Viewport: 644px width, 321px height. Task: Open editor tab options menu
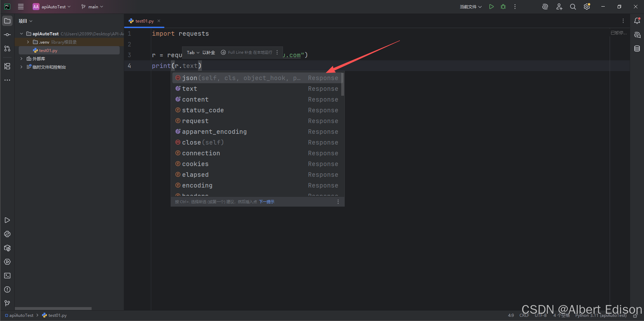click(623, 21)
